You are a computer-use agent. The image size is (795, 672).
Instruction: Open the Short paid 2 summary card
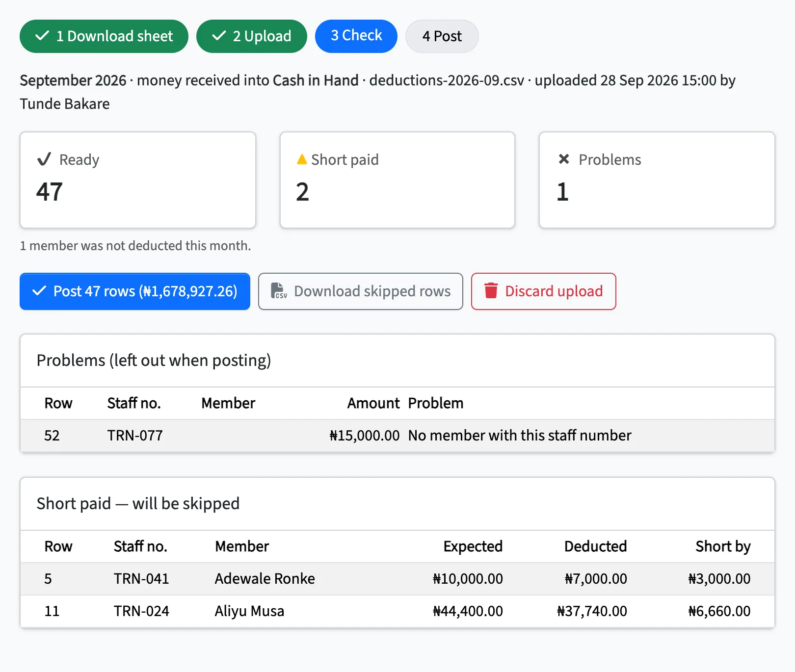click(x=397, y=180)
